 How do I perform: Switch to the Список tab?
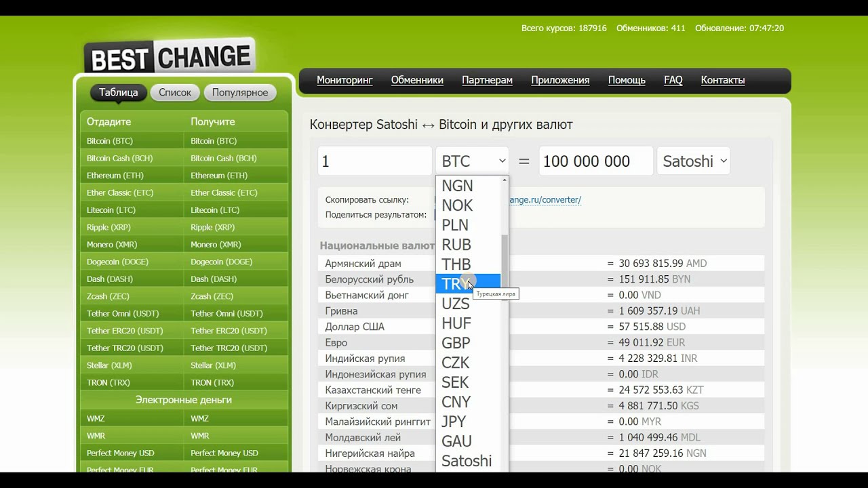click(175, 92)
